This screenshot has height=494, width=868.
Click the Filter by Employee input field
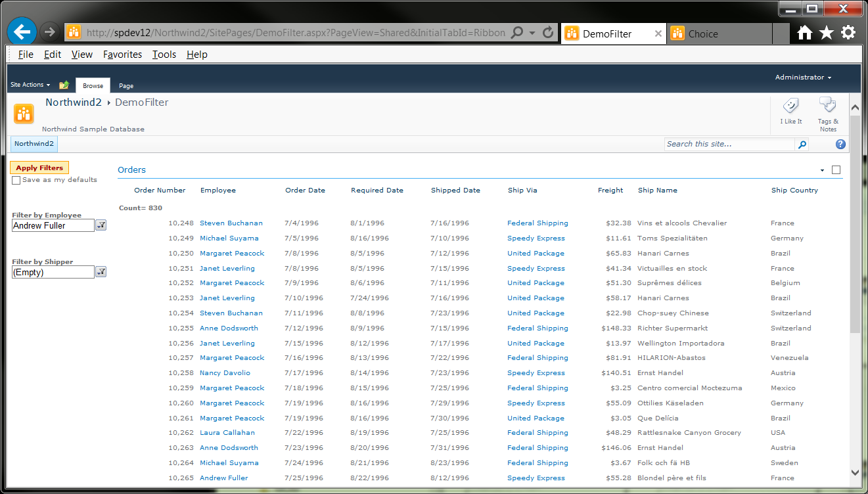pyautogui.click(x=53, y=225)
